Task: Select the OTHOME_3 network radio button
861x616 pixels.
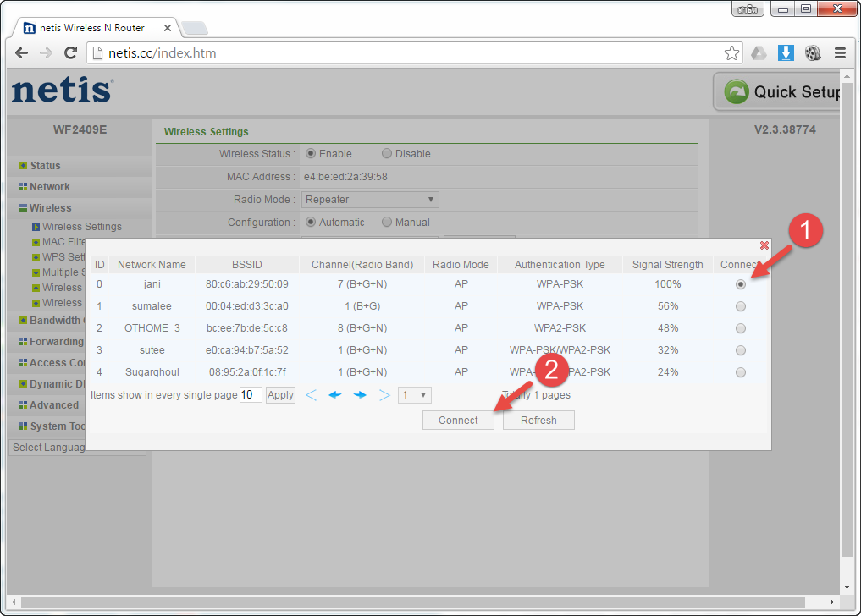Action: [x=741, y=328]
